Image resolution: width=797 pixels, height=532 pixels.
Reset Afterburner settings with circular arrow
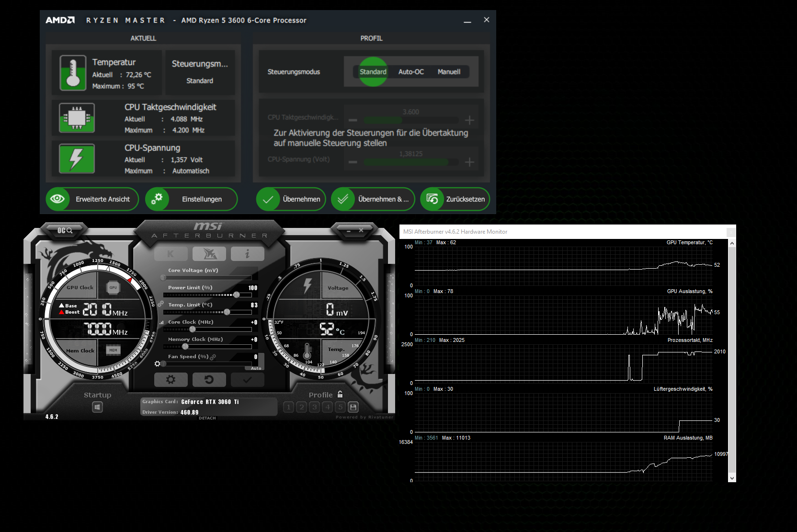[x=209, y=380]
